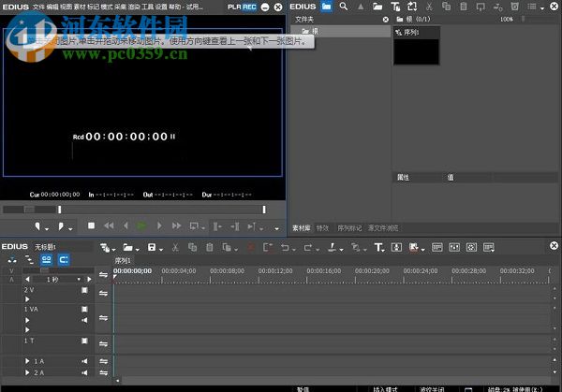Open the export dropdown in recorder controls
This screenshot has width=562, height=392.
[x=261, y=228]
